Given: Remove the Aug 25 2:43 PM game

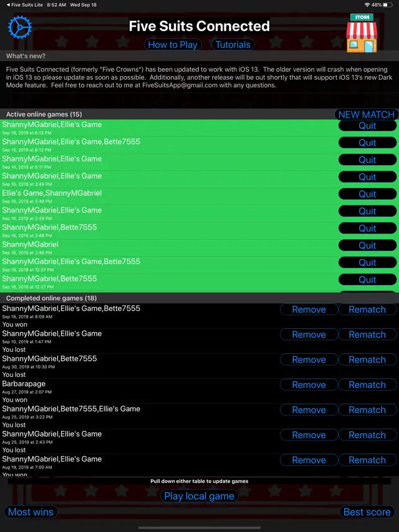Looking at the screenshot, I should [x=309, y=435].
